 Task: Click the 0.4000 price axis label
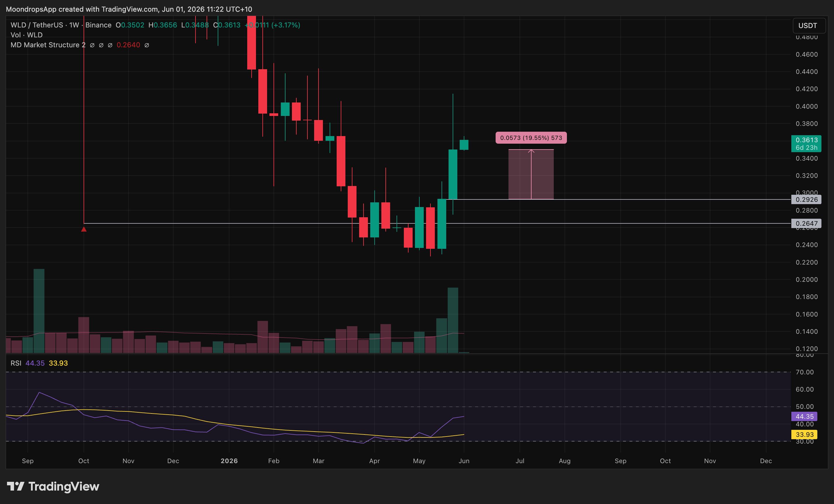point(807,107)
